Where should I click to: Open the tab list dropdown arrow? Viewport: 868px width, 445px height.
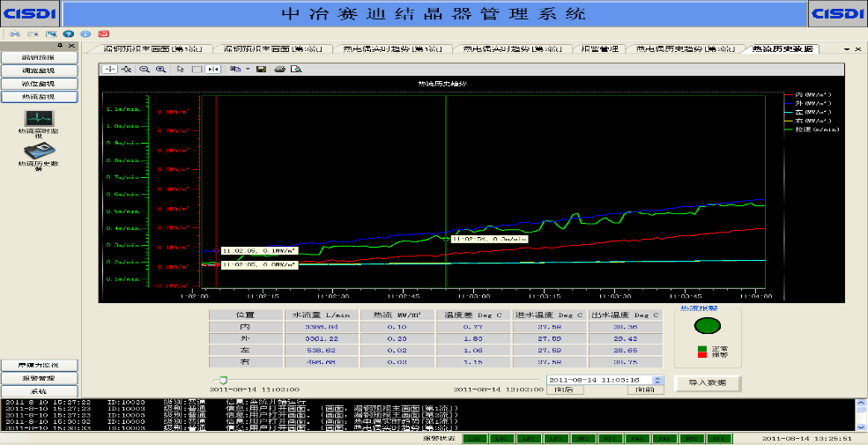tap(846, 49)
